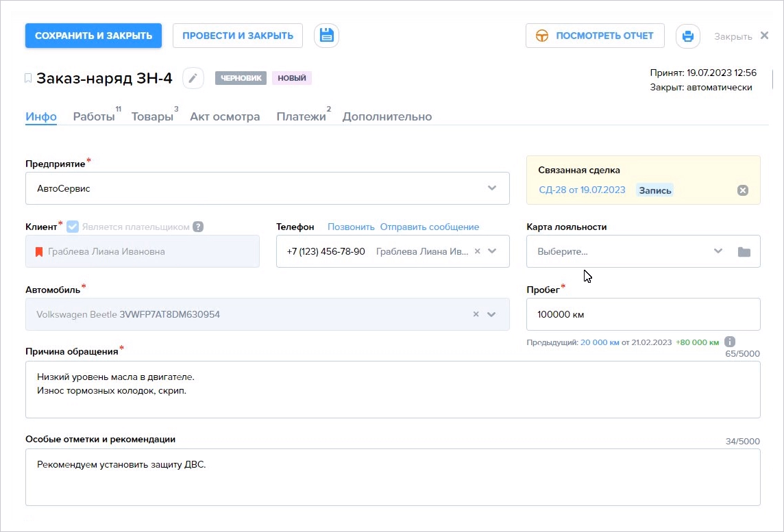The height and width of the screenshot is (532, 784).
Task: Click the Черновик status badge
Action: pos(241,78)
